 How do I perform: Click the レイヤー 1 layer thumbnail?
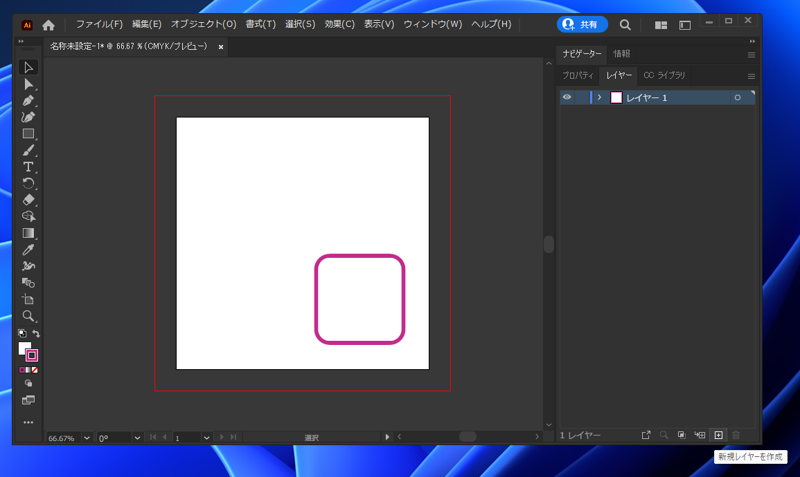click(616, 97)
